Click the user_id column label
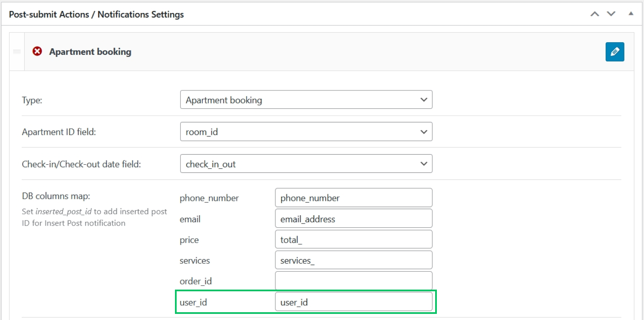Viewport: 644px width, 320px height. pos(193,302)
